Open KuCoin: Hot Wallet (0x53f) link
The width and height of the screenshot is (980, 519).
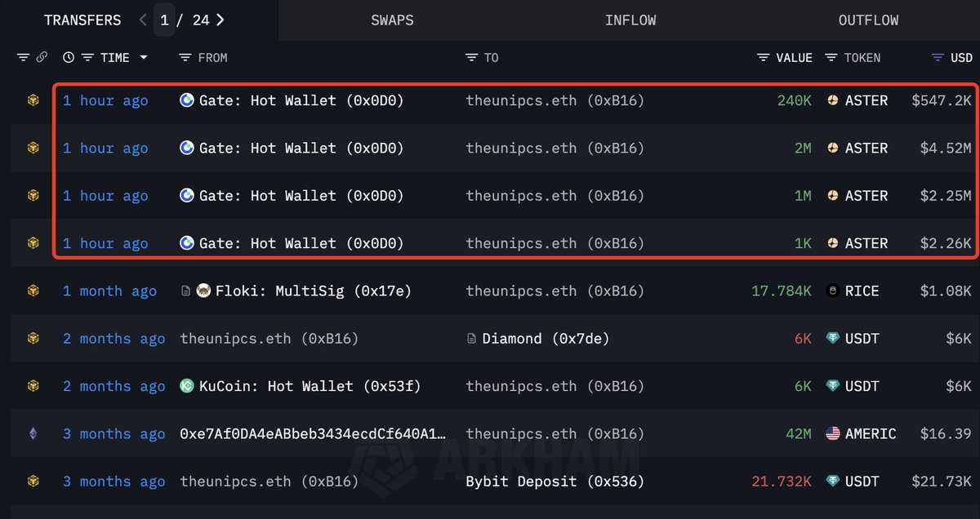click(x=310, y=387)
